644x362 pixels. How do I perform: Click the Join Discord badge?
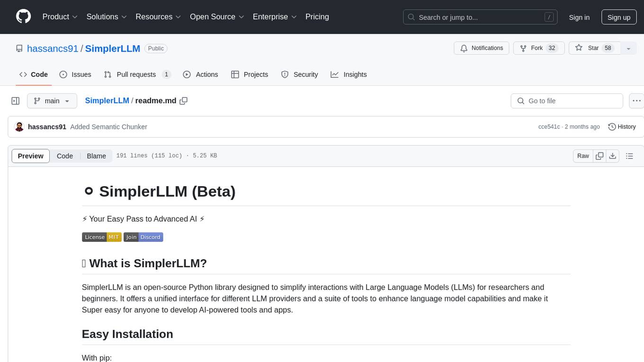(143, 237)
